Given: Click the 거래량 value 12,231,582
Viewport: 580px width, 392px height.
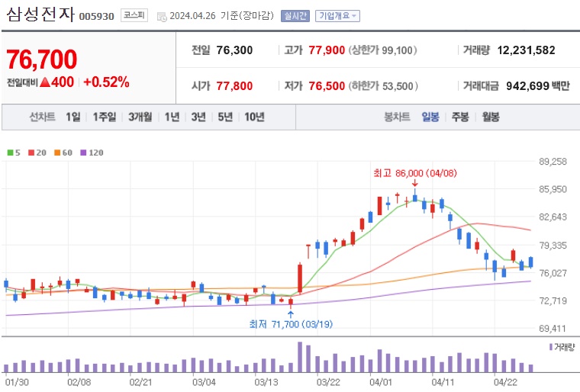Looking at the screenshot, I should [526, 50].
